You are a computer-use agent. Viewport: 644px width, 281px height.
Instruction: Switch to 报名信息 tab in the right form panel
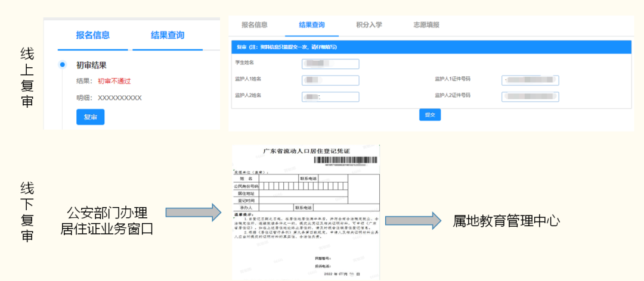[254, 25]
